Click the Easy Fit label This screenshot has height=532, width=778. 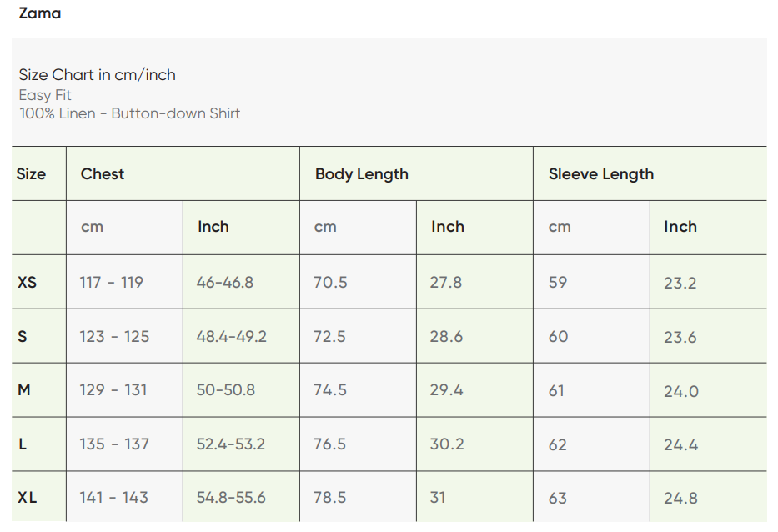click(x=45, y=95)
